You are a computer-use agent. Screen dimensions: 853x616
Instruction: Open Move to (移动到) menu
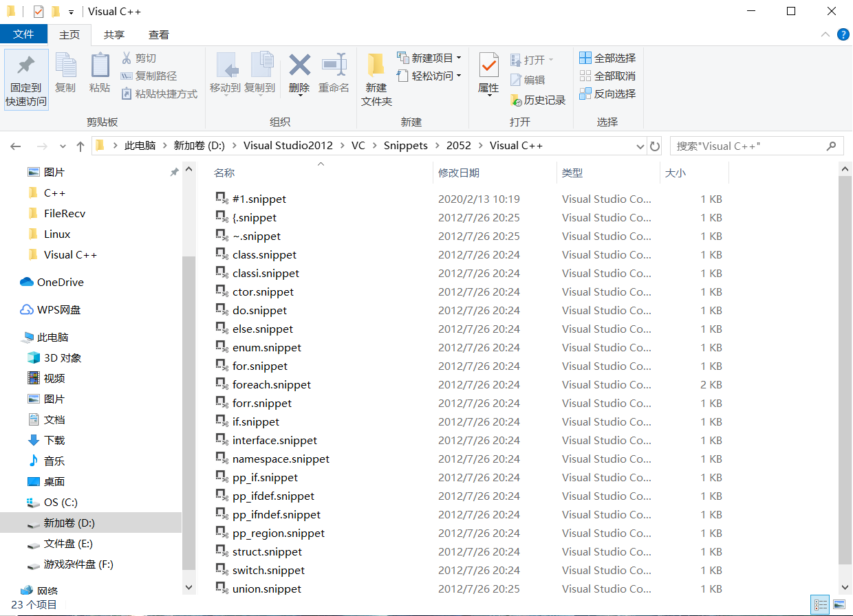225,73
